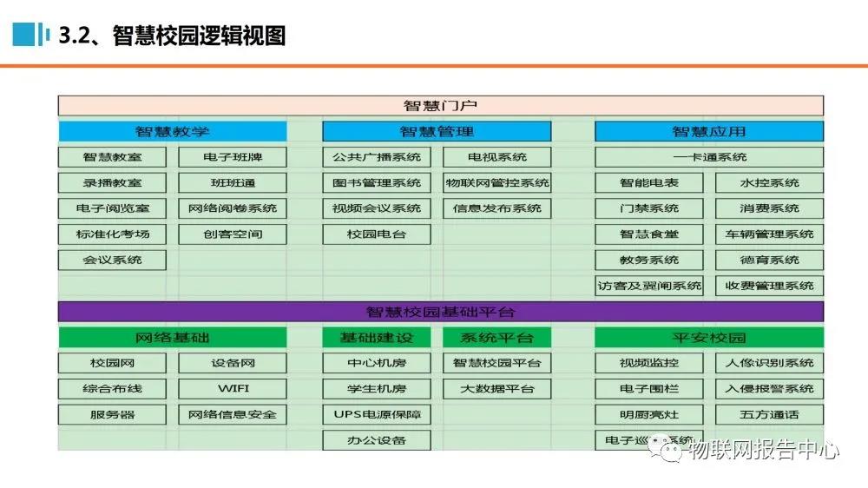868x488 pixels.
Task: Select the UPS电源保障 box
Action: 377,414
